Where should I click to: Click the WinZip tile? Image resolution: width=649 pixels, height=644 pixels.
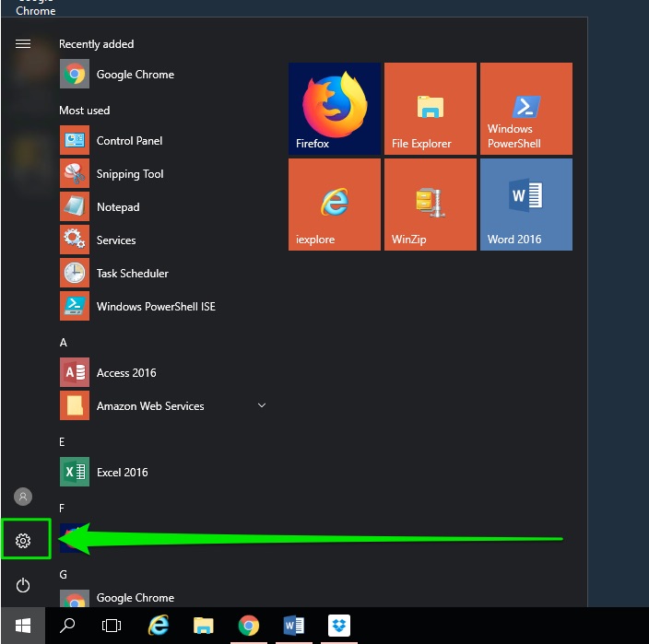tap(430, 205)
